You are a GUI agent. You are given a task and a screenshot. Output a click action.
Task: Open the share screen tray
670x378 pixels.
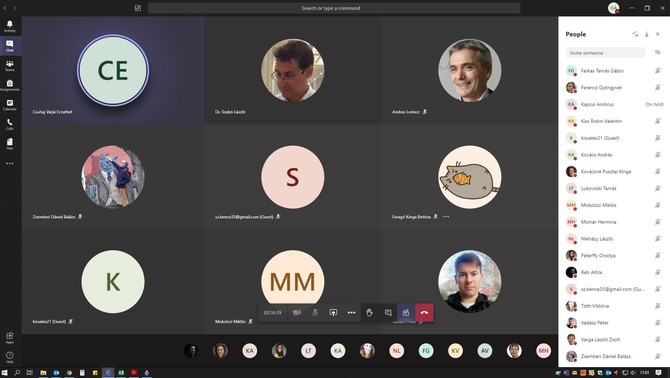click(333, 313)
